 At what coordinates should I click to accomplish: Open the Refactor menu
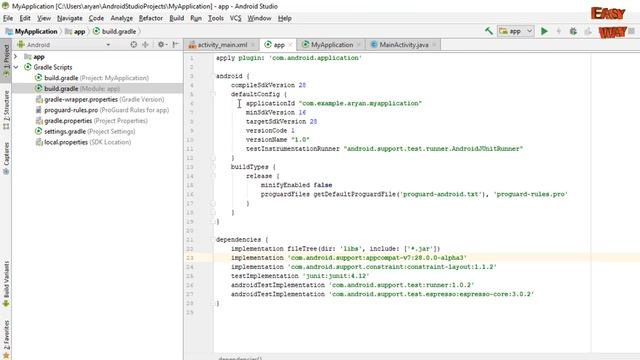coord(151,18)
